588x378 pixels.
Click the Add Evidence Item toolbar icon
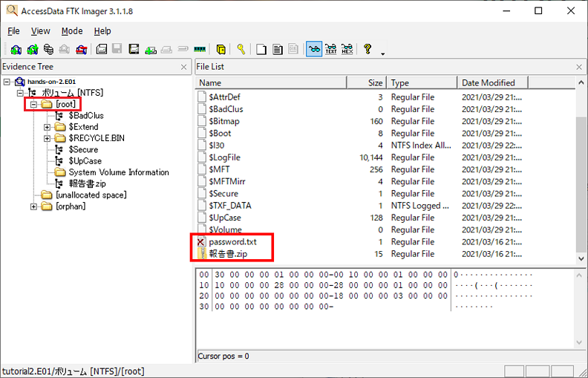click(x=16, y=50)
